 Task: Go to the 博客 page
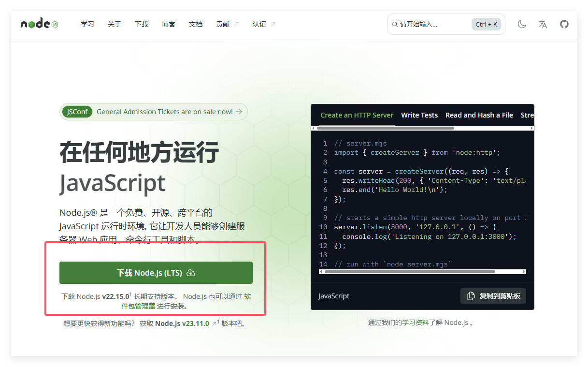(169, 24)
